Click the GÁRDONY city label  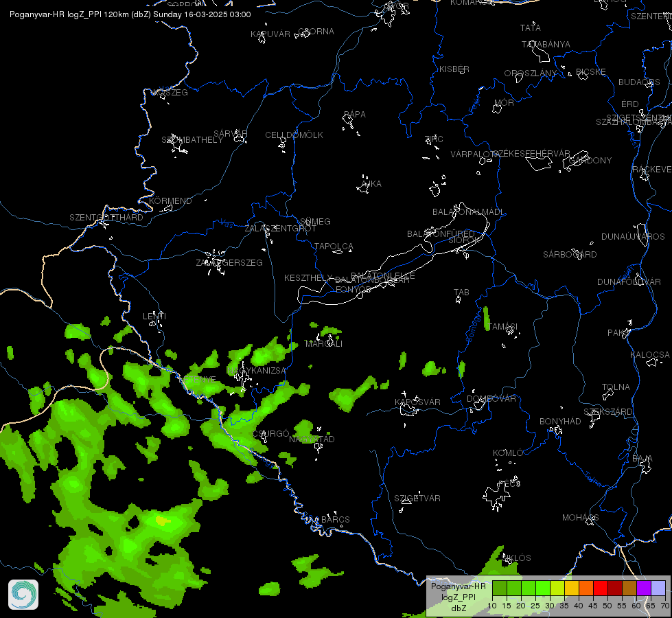click(x=590, y=161)
